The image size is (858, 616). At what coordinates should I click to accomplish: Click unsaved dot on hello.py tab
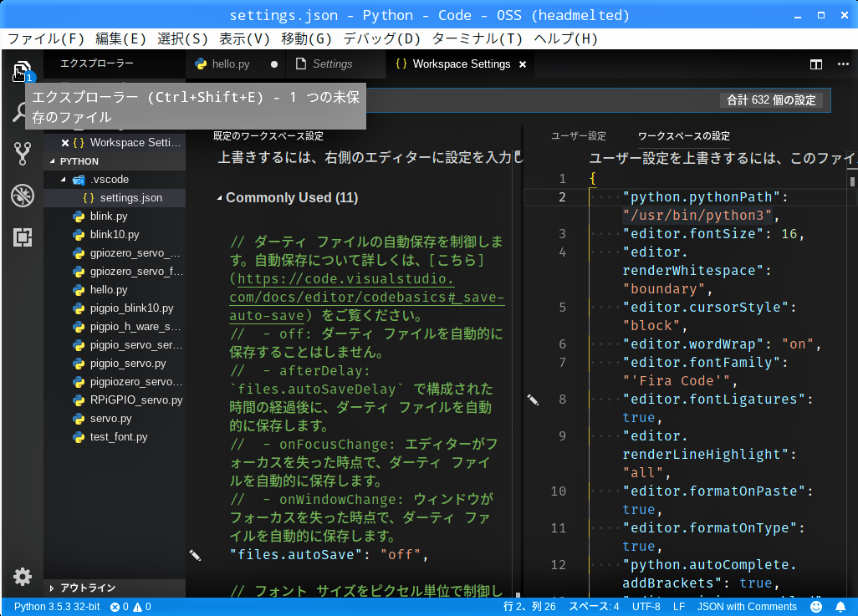click(274, 64)
